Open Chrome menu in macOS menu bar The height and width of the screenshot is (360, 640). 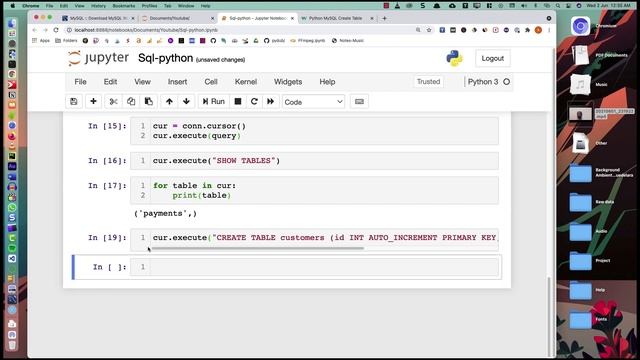click(x=31, y=6)
